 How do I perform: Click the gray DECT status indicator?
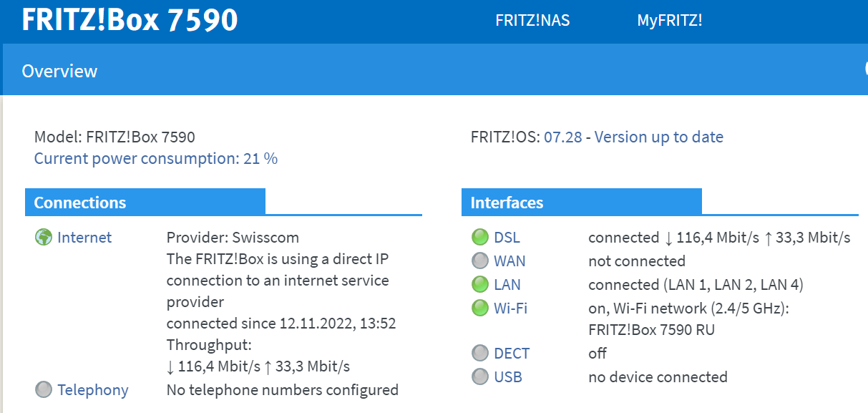pos(479,352)
